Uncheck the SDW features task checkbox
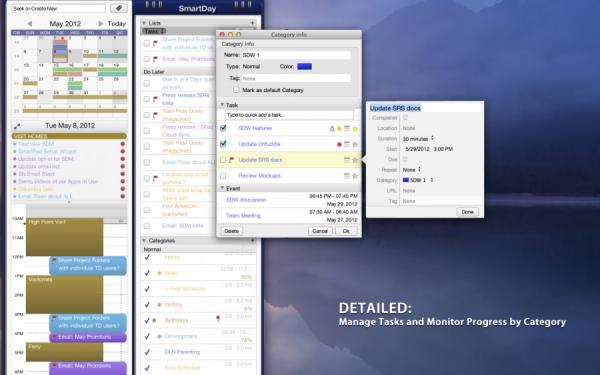Viewport: 600px width, 375px height. [223, 128]
